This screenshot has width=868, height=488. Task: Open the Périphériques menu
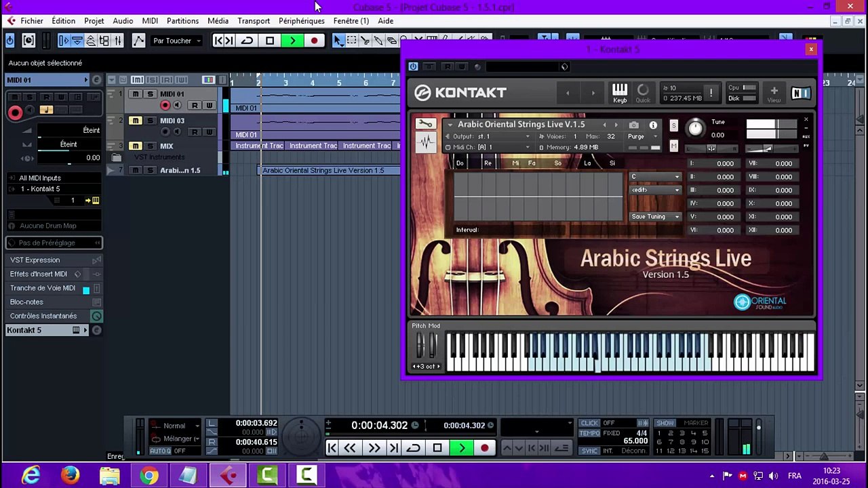[x=302, y=21]
